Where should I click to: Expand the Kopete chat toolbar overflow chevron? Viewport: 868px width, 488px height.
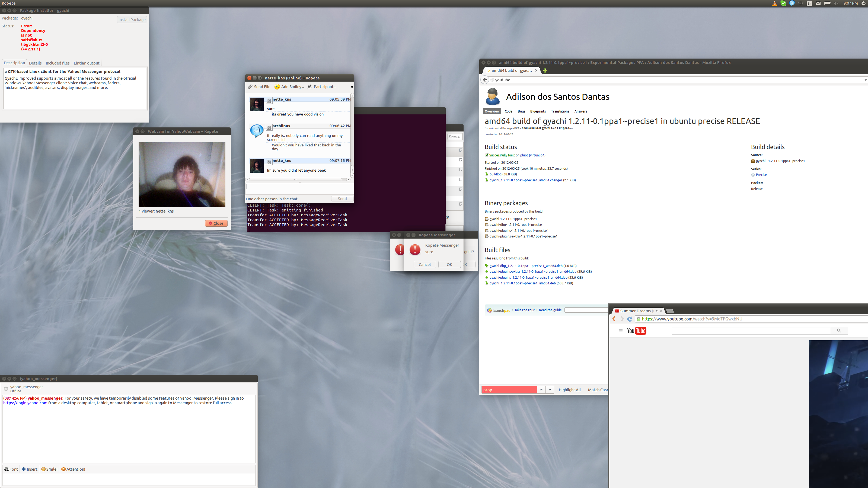[352, 87]
